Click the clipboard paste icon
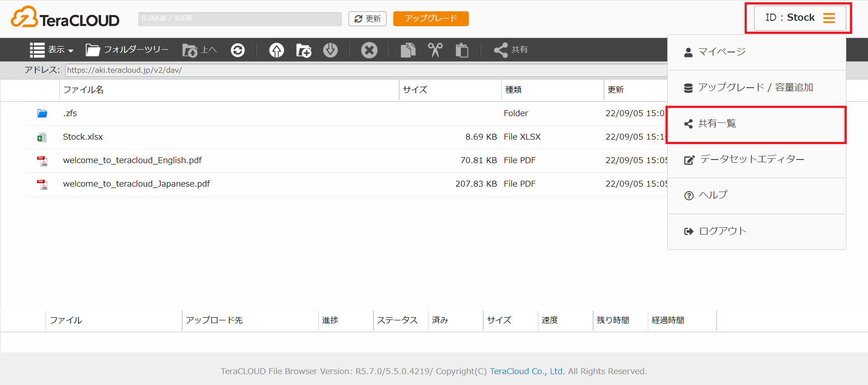This screenshot has width=868, height=385. 462,50
